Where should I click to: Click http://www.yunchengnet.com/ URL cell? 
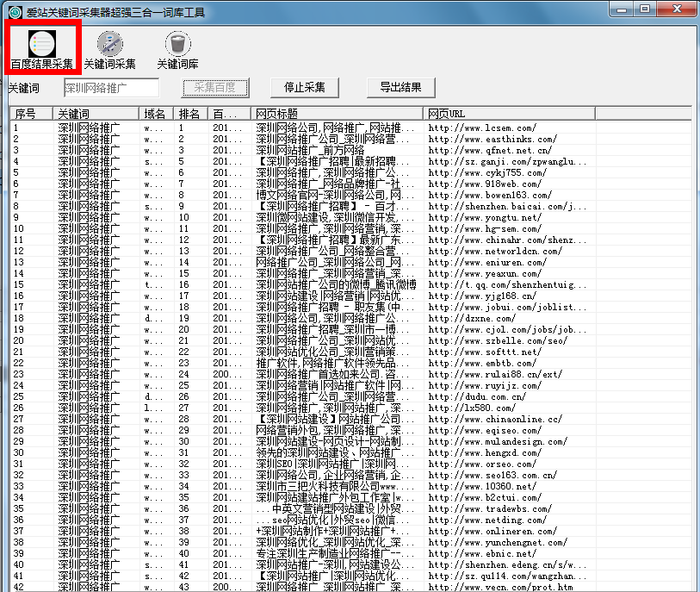[x=498, y=542]
